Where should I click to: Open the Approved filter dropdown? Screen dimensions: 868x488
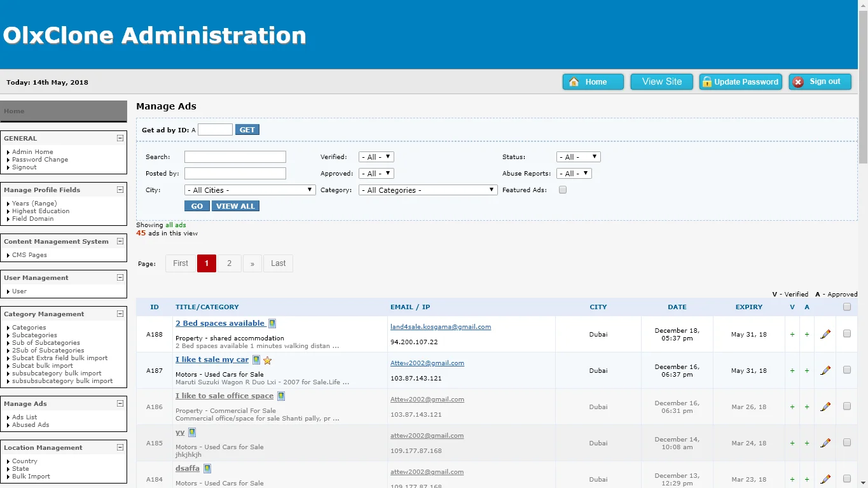pyautogui.click(x=376, y=173)
